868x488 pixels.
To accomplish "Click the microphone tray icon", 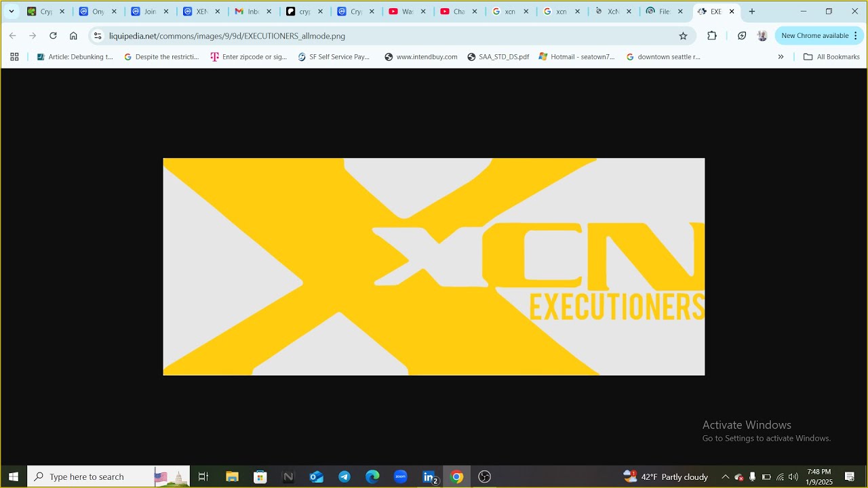I will tap(753, 476).
